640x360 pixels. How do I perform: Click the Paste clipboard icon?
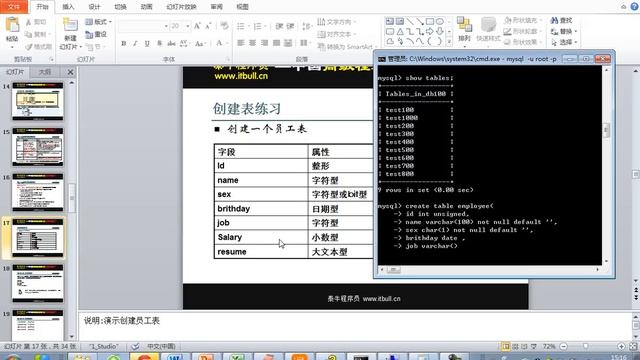tap(12, 25)
